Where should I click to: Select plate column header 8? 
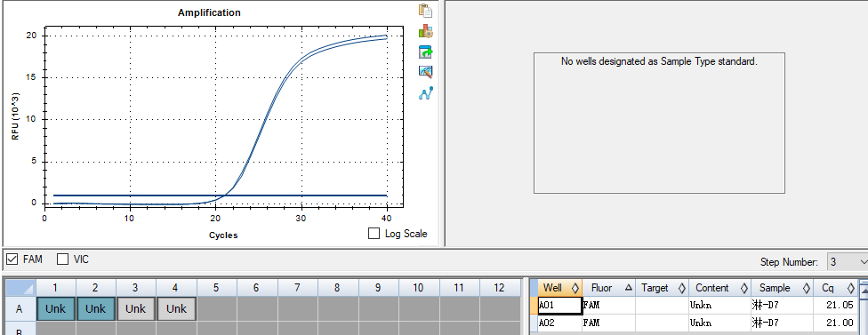click(x=337, y=287)
